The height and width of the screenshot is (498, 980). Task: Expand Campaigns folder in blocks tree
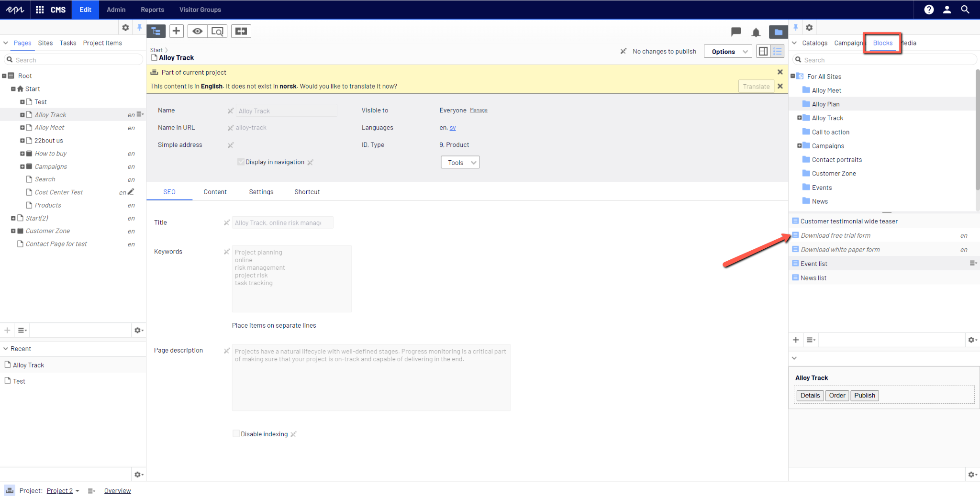[x=799, y=146]
